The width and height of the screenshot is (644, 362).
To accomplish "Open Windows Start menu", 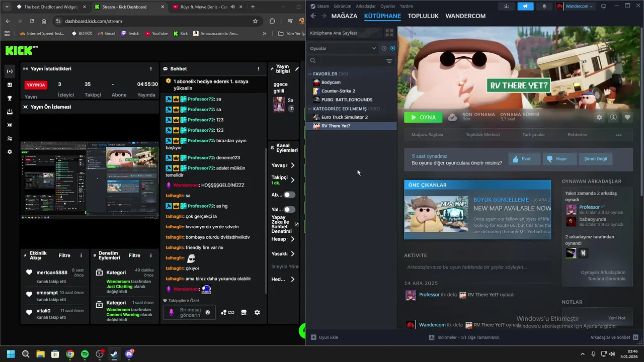I will [11, 354].
